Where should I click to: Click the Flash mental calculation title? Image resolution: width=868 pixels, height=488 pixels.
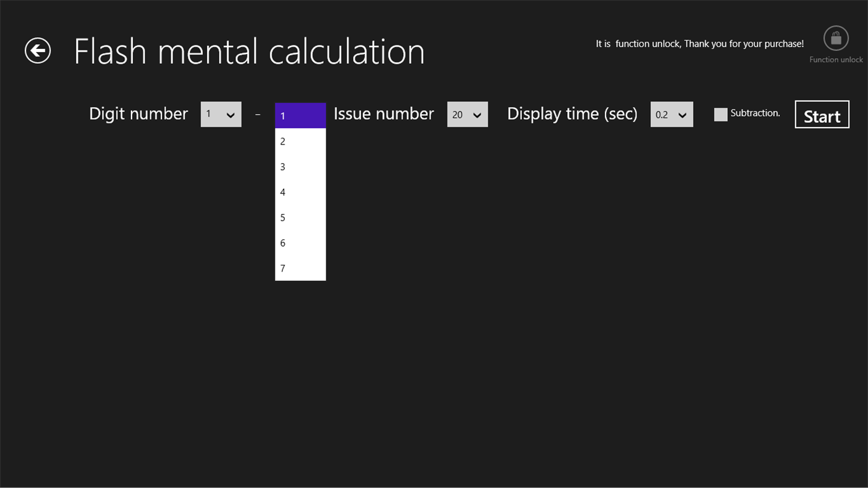click(x=249, y=51)
